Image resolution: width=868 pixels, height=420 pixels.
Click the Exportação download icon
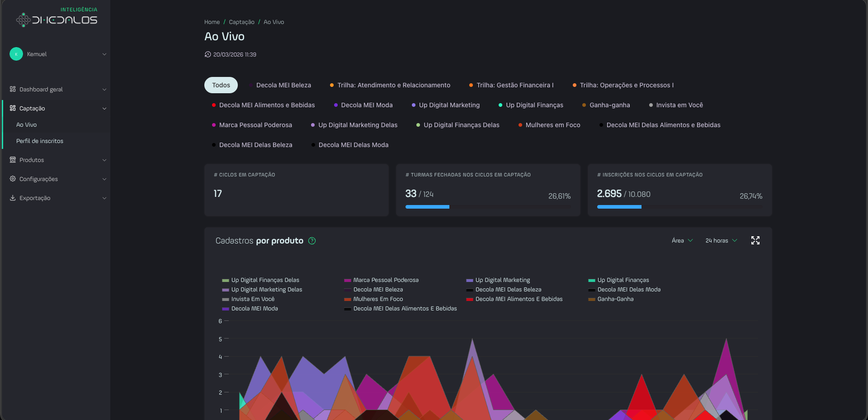(12, 198)
